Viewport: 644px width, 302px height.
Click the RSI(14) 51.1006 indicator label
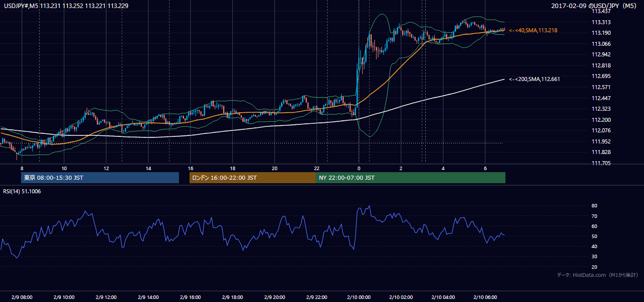[22, 191]
